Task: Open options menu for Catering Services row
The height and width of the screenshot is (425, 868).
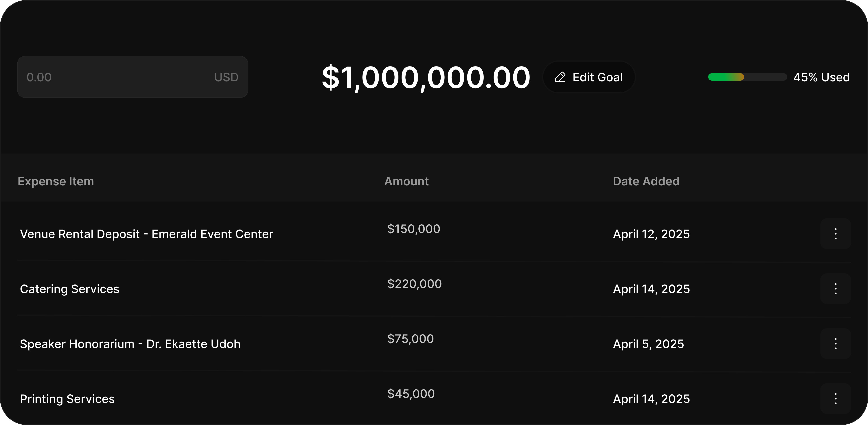Action: pos(835,289)
